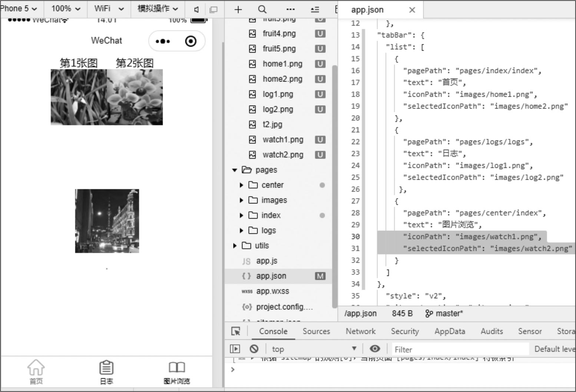Image resolution: width=576 pixels, height=392 pixels.
Task: Switch to the Sources tab
Action: 316,331
